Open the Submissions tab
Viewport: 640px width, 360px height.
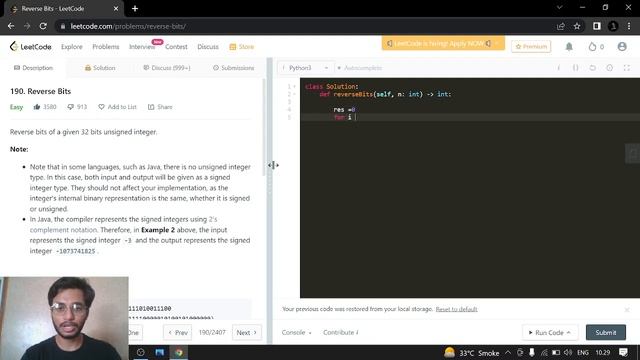pyautogui.click(x=233, y=68)
